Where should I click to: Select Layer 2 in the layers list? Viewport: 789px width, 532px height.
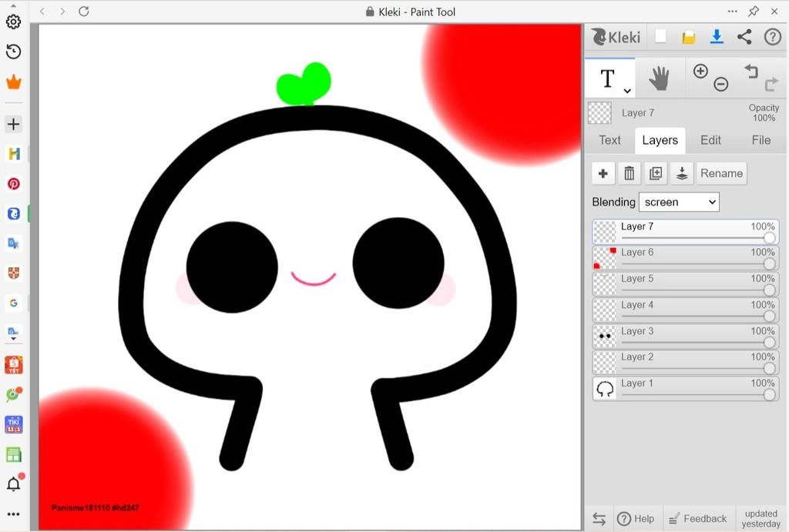(x=685, y=363)
